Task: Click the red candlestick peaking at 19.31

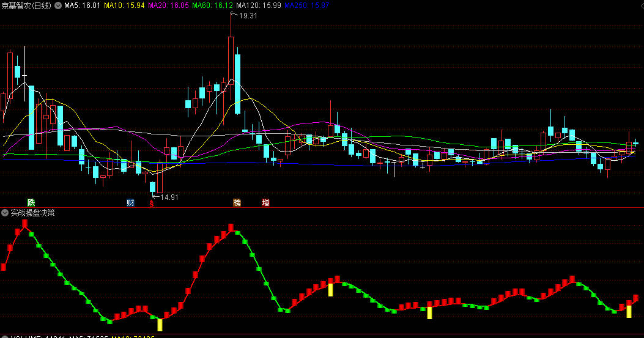Action: (231, 61)
